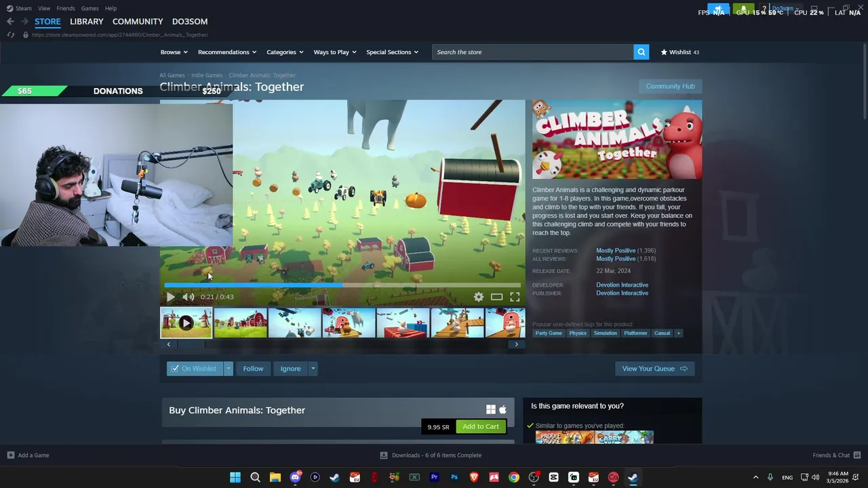Expand Special Sections dropdown

pos(392,52)
